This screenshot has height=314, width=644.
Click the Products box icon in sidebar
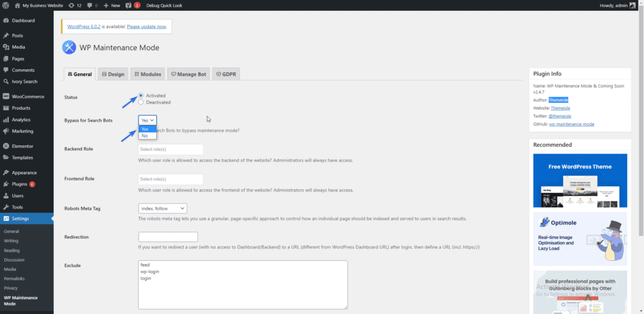click(6, 108)
